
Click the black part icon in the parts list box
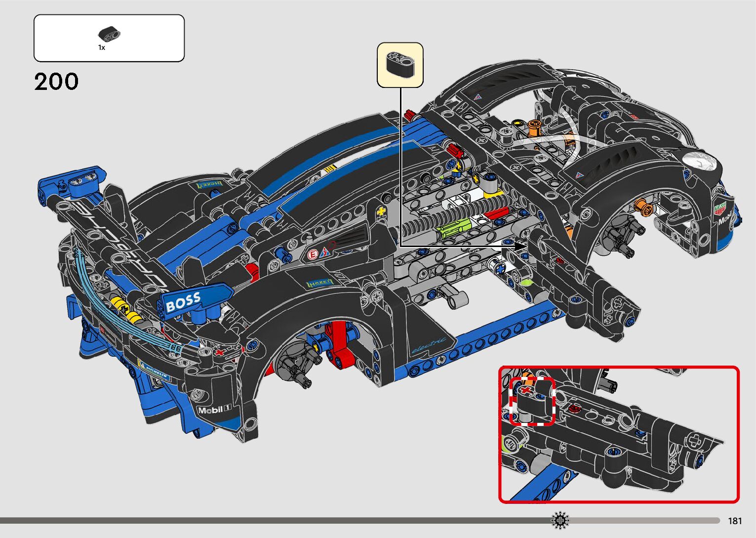pos(109,34)
